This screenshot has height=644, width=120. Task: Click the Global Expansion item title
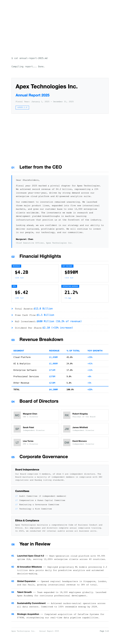(26, 581)
